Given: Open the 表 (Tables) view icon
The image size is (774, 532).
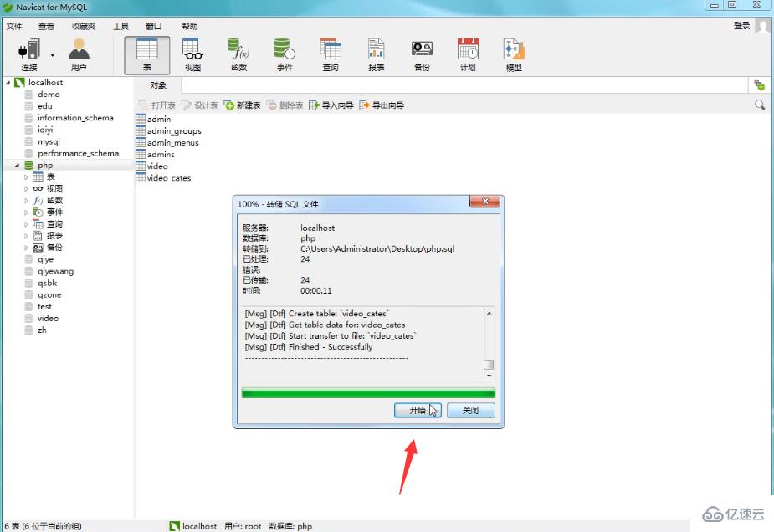Looking at the screenshot, I should pos(149,52).
